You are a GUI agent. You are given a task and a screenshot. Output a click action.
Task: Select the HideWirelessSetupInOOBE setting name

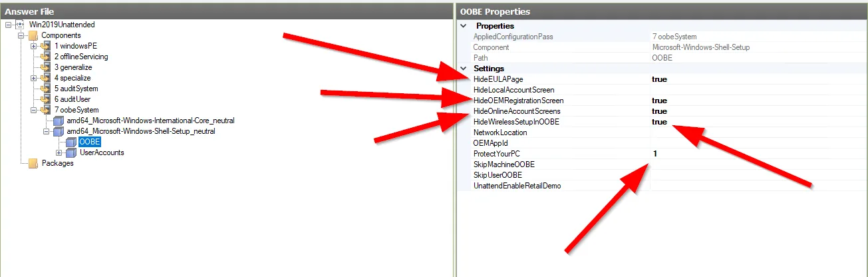pos(516,122)
